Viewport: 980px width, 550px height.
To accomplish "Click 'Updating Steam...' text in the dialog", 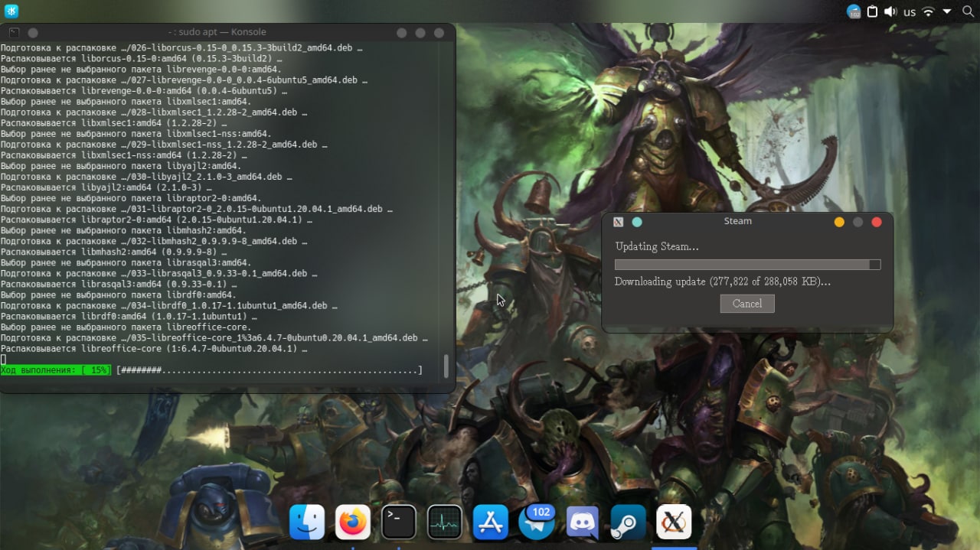I will [x=657, y=246].
